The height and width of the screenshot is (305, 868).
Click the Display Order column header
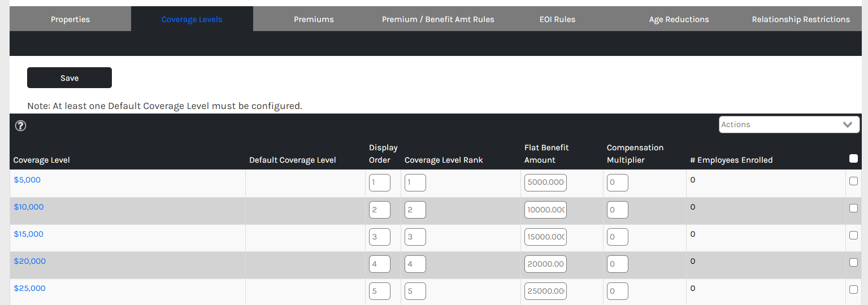click(383, 154)
